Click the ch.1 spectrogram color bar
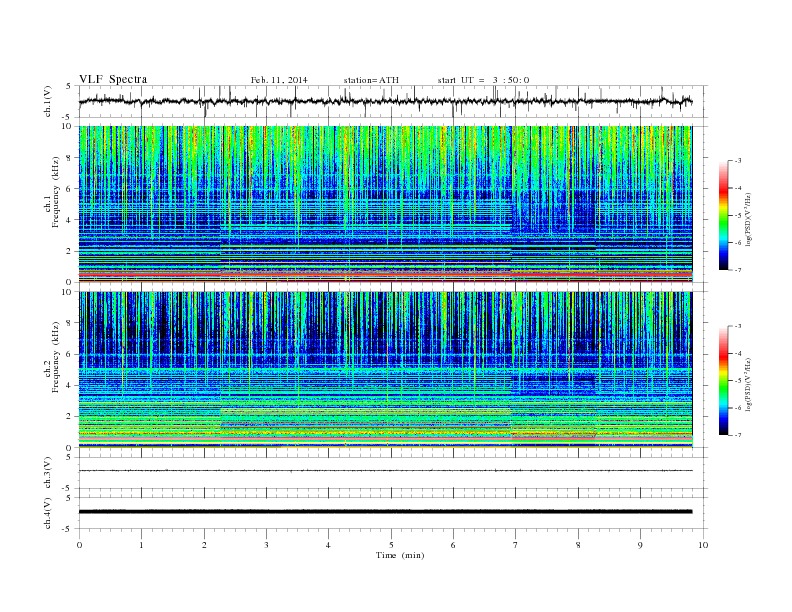The height and width of the screenshot is (612, 792). 723,216
